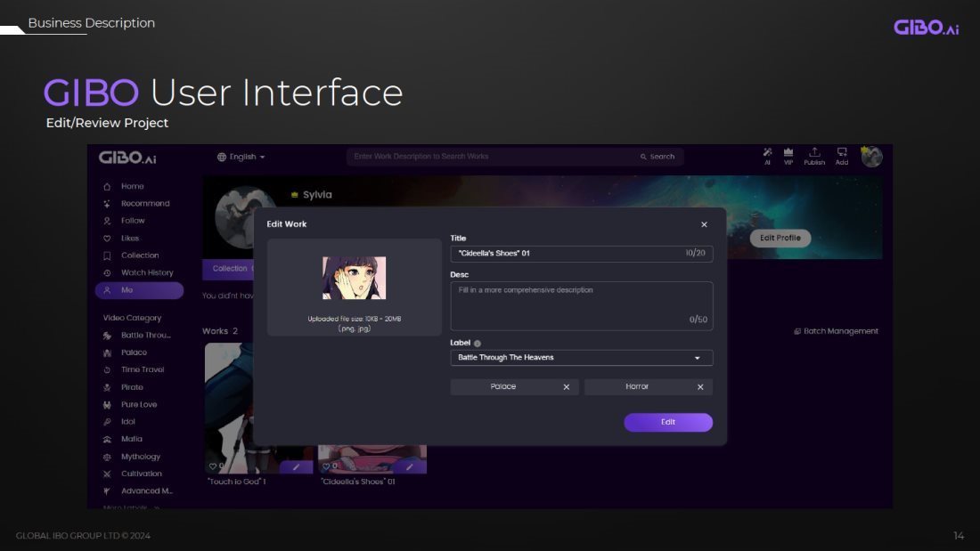Click the Watch History clock icon

pyautogui.click(x=107, y=273)
